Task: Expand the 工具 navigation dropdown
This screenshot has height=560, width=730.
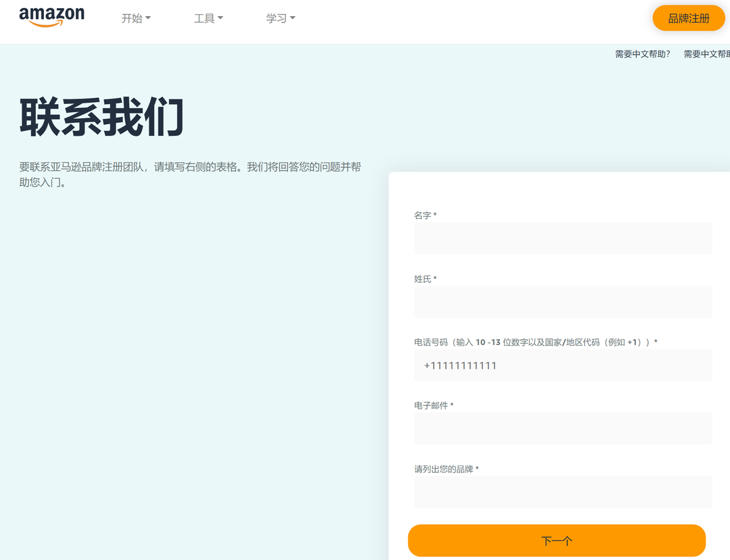Action: (208, 18)
